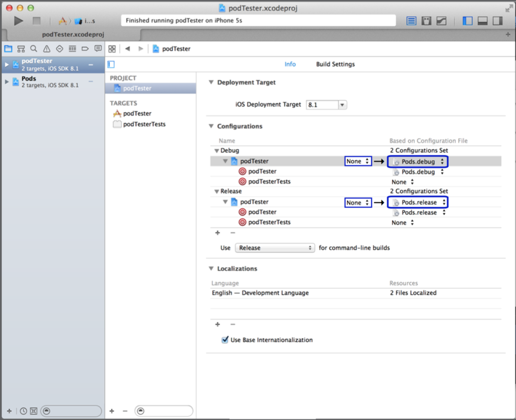Expand podTester project in navigator
516x420 pixels.
(x=6, y=65)
